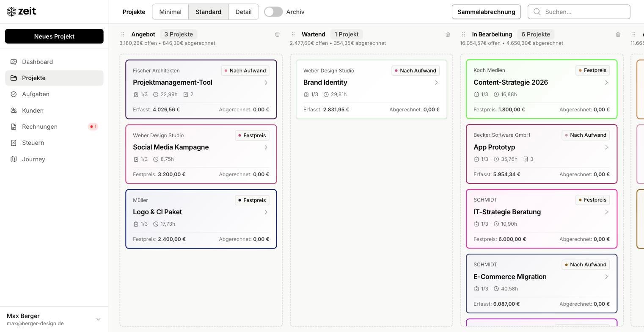Image resolution: width=644 pixels, height=332 pixels.
Task: Click the notes icon on App Prototyp card
Action: (526, 159)
